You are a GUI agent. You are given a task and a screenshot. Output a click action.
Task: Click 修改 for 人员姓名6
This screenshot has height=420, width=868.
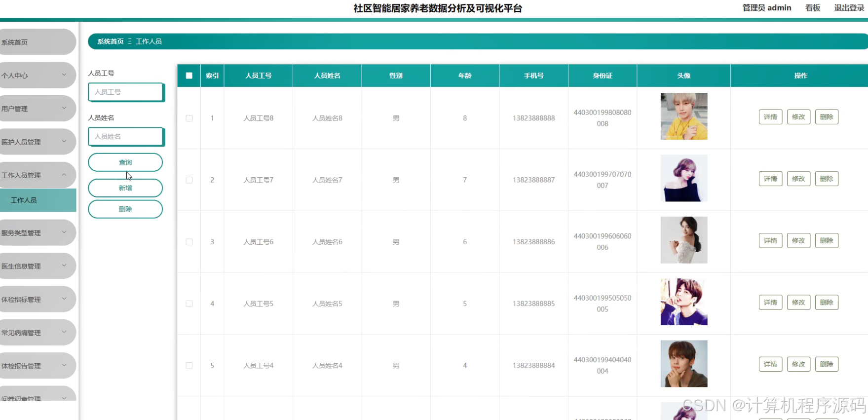coord(798,240)
